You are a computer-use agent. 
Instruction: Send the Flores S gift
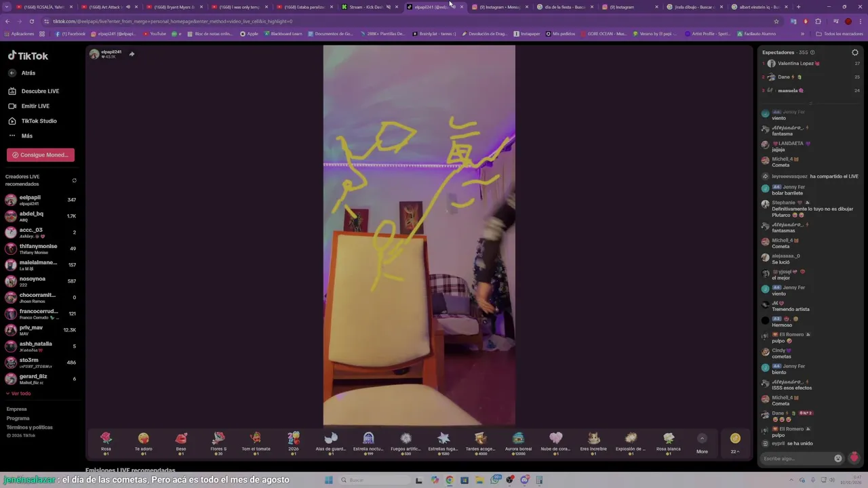pyautogui.click(x=218, y=443)
